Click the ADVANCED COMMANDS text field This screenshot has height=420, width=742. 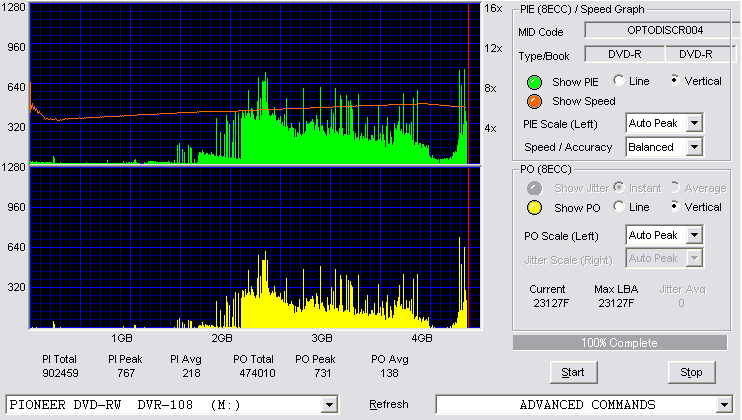tap(576, 405)
